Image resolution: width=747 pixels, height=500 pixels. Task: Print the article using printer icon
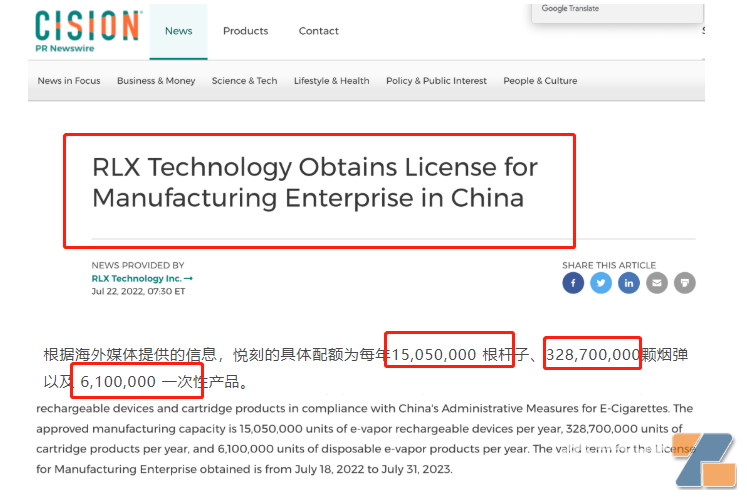pyautogui.click(x=685, y=283)
